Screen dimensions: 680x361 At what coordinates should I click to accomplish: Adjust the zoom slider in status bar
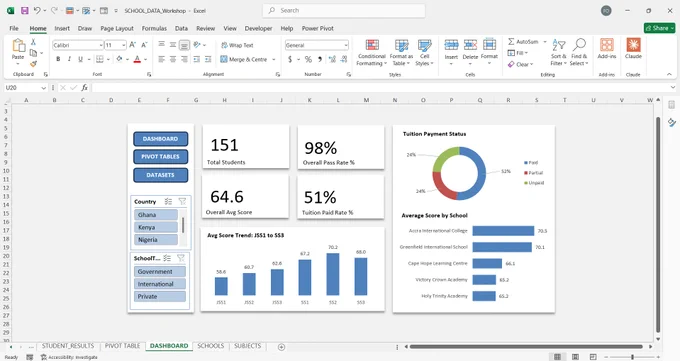632,357
